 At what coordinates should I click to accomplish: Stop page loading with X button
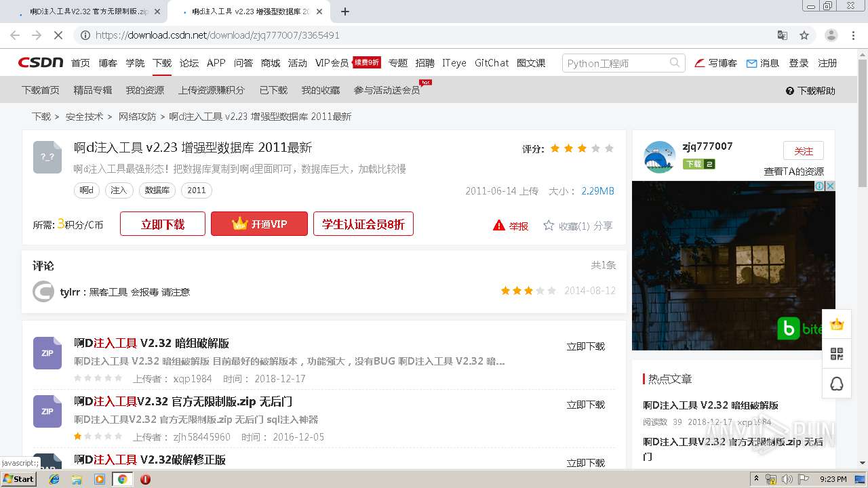(x=58, y=35)
